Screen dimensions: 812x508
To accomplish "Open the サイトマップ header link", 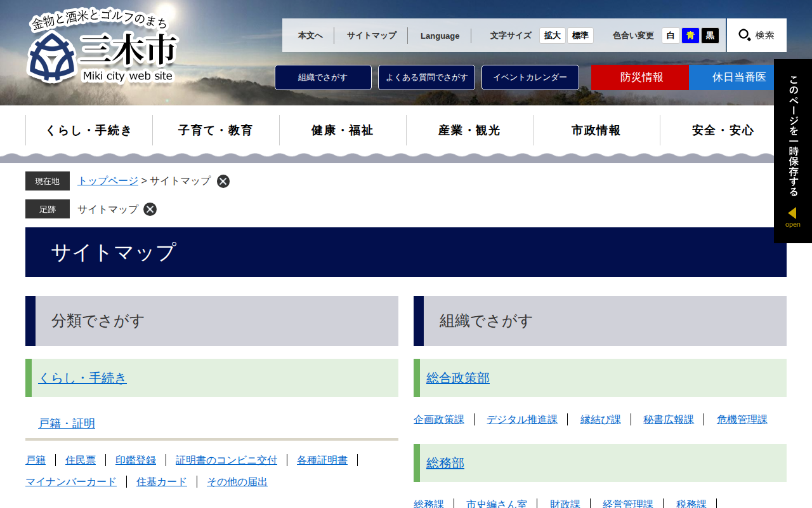I will coord(371,36).
